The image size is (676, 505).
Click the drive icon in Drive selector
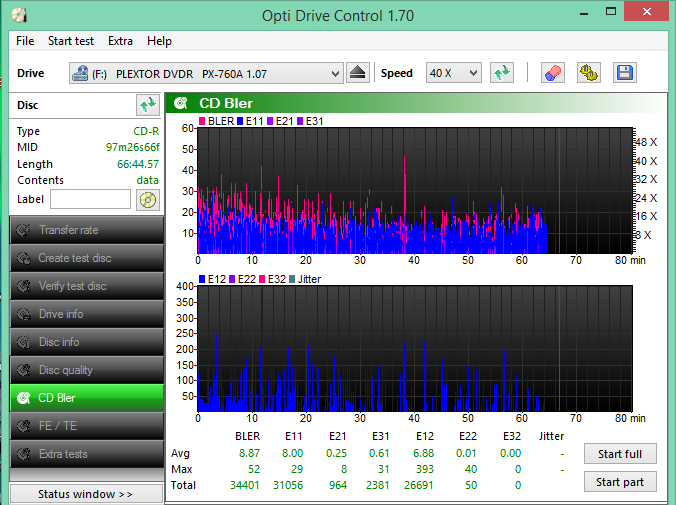(80, 73)
